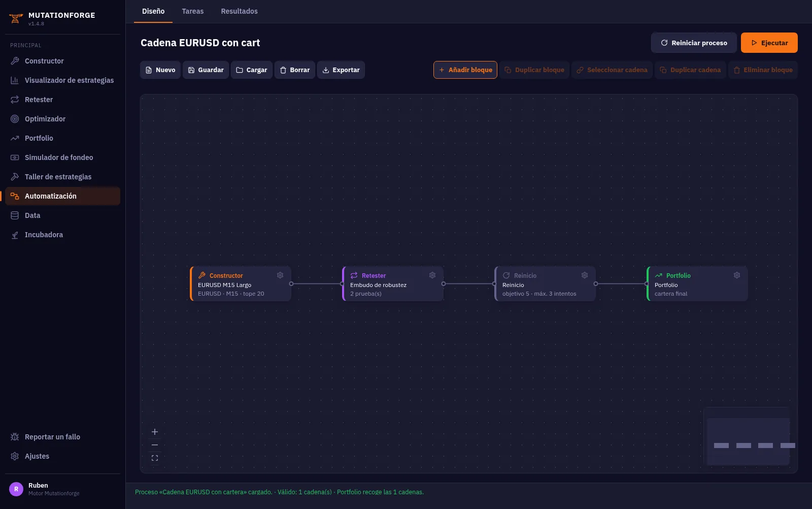Switch to the Resultados tab
This screenshot has width=812, height=509.
tap(239, 11)
